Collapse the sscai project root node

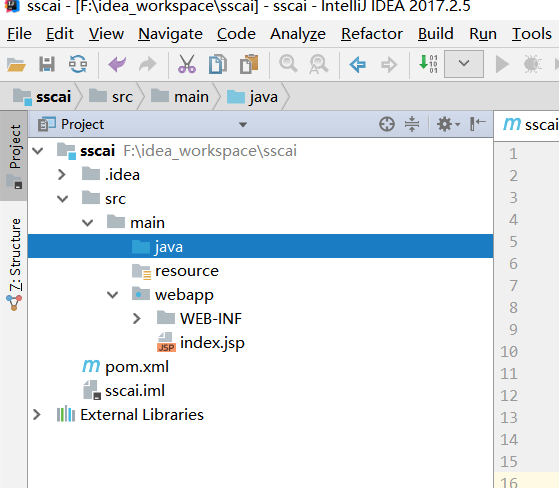tap(37, 151)
